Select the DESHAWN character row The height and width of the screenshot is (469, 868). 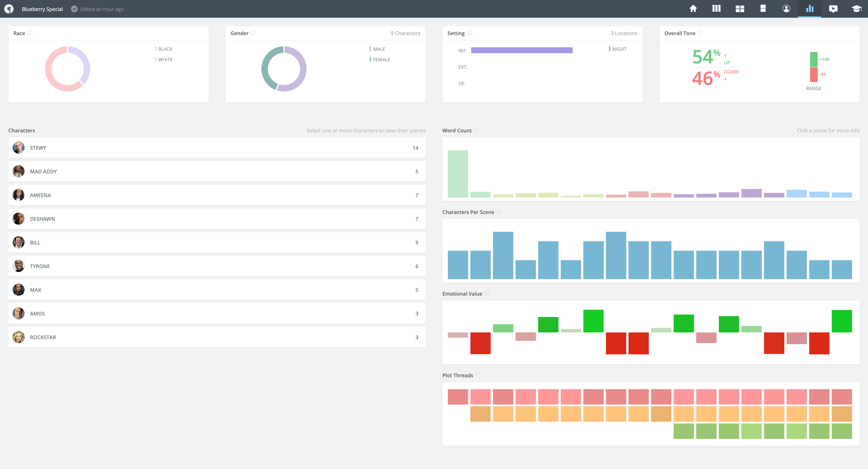[217, 218]
